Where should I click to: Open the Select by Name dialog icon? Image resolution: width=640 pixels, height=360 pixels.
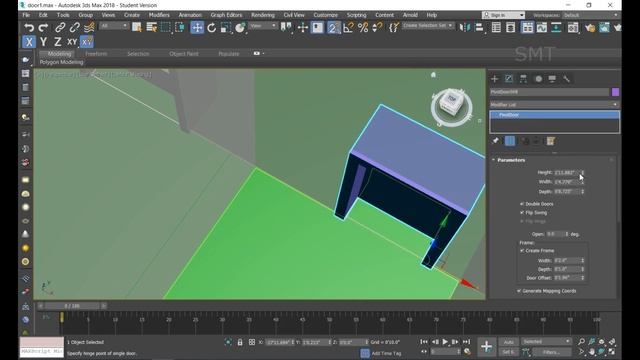click(151, 27)
